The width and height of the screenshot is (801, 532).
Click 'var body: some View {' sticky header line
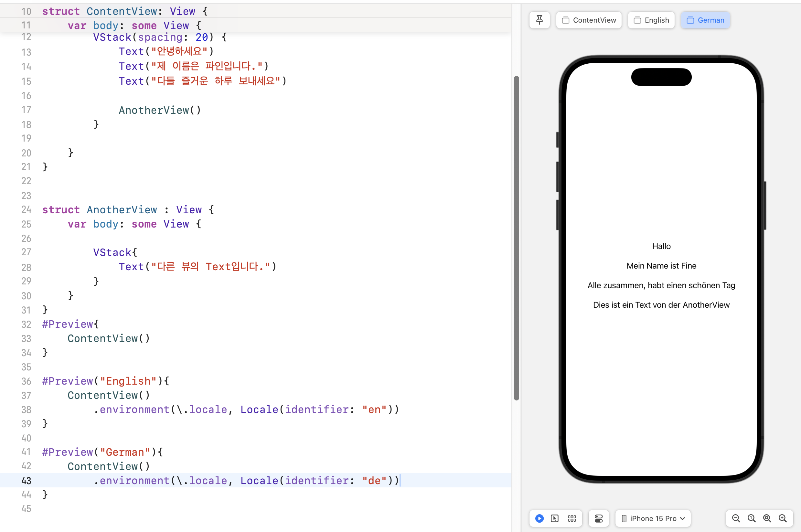click(134, 26)
